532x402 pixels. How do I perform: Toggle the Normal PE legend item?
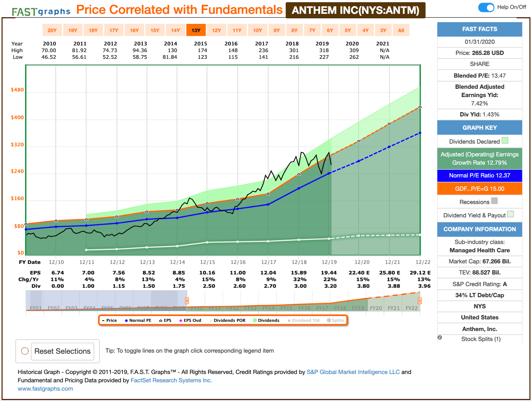click(138, 320)
